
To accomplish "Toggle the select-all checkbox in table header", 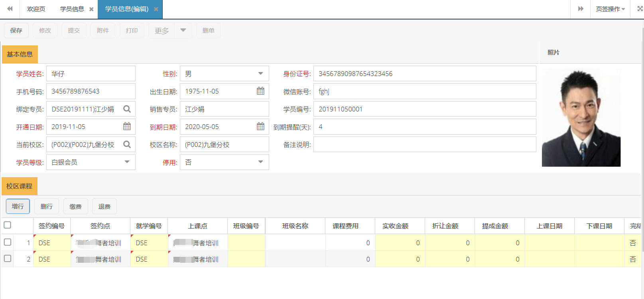I will (7, 225).
